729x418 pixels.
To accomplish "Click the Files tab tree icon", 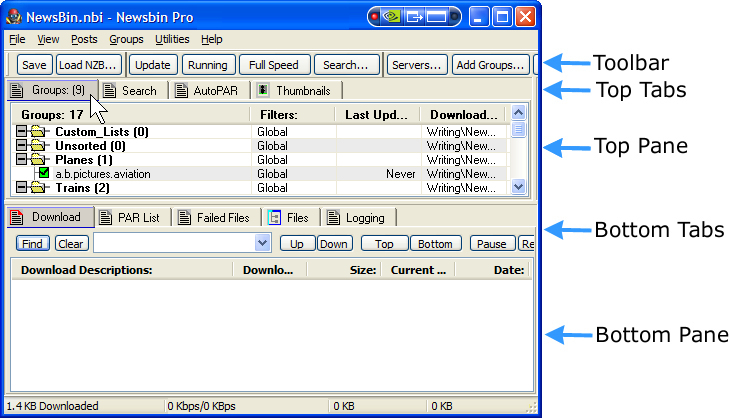I will click(x=274, y=218).
